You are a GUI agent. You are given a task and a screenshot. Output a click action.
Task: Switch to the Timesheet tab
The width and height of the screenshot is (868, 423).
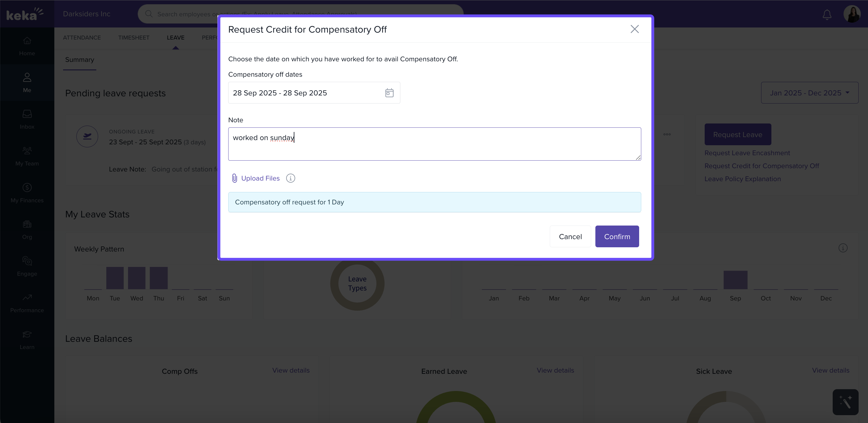133,37
